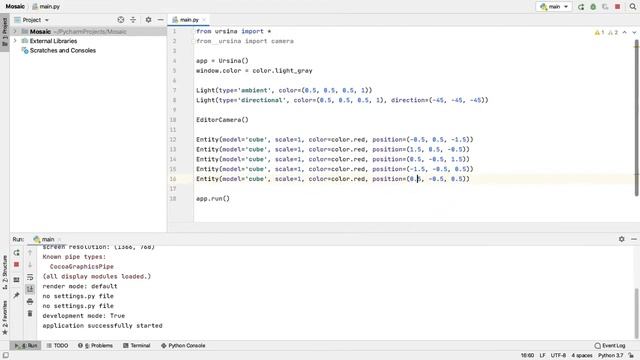This screenshot has width=640, height=360.
Task: Toggle Structure side tab
Action: coord(4,272)
